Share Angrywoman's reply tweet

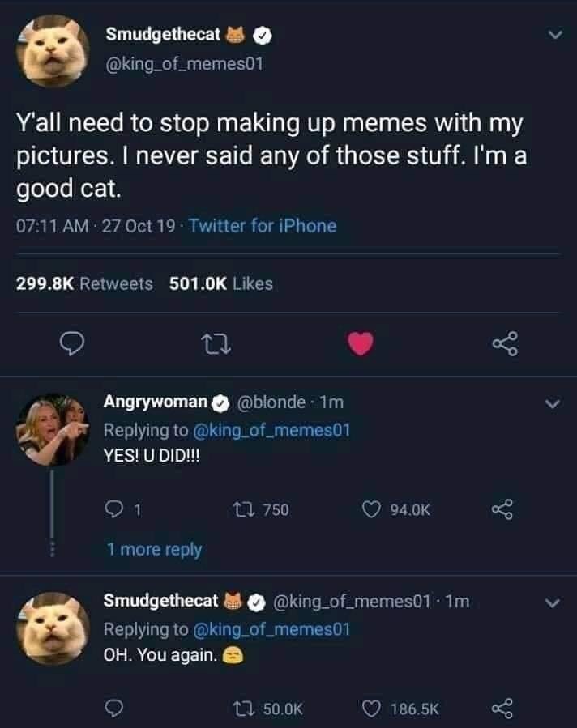click(503, 509)
